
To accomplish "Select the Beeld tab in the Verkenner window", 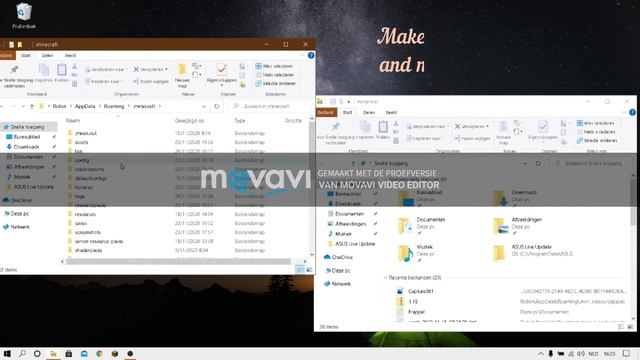I will point(391,112).
